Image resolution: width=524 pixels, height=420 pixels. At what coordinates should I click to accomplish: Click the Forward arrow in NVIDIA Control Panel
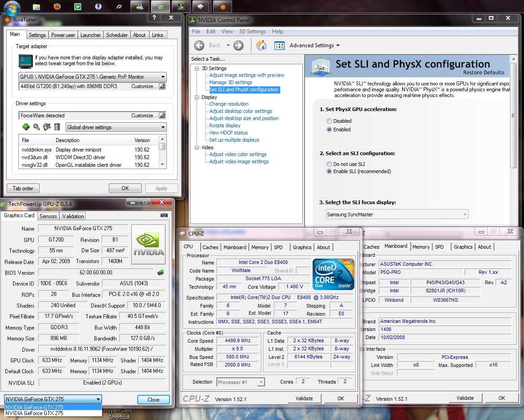tap(238, 45)
